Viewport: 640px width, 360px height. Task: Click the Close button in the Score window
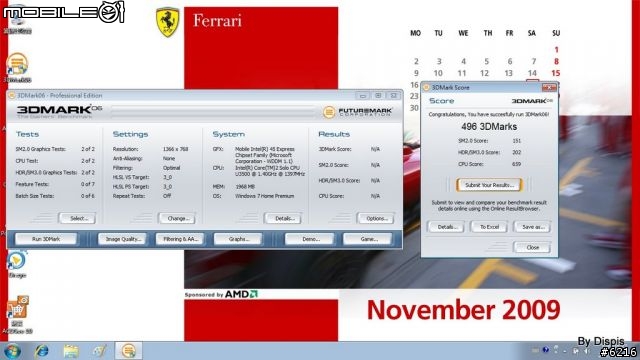pos(532,247)
